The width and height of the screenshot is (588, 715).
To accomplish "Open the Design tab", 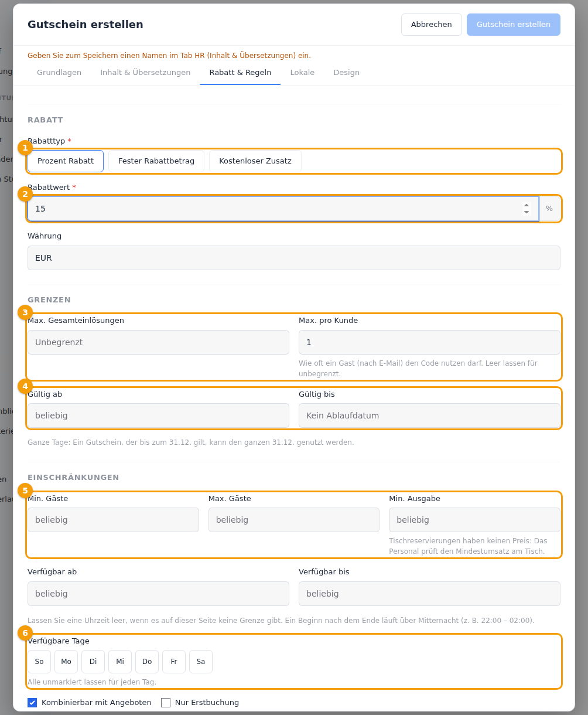I will 347,73.
